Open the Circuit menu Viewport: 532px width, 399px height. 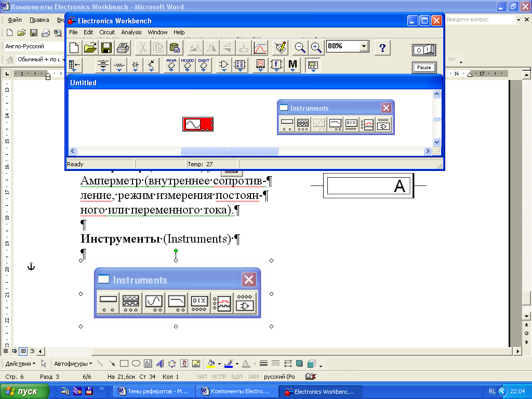[107, 32]
